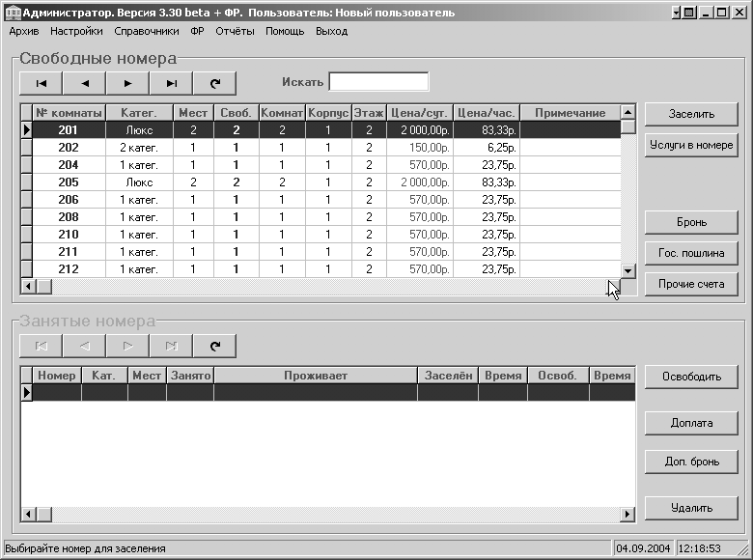The height and width of the screenshot is (560, 753).
Task: Click the Освободить button
Action: point(691,377)
